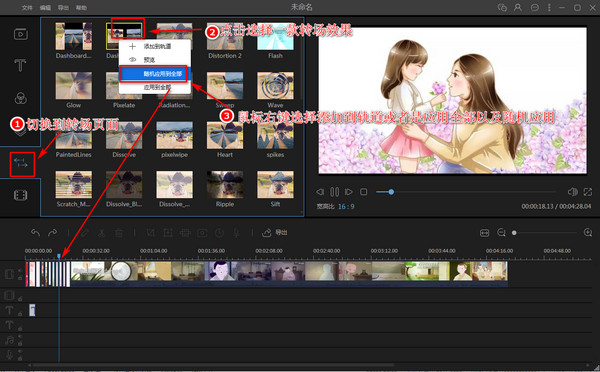The width and height of the screenshot is (600, 372).
Task: Click the fit-timeline-to-window icon
Action: pyautogui.click(x=484, y=233)
